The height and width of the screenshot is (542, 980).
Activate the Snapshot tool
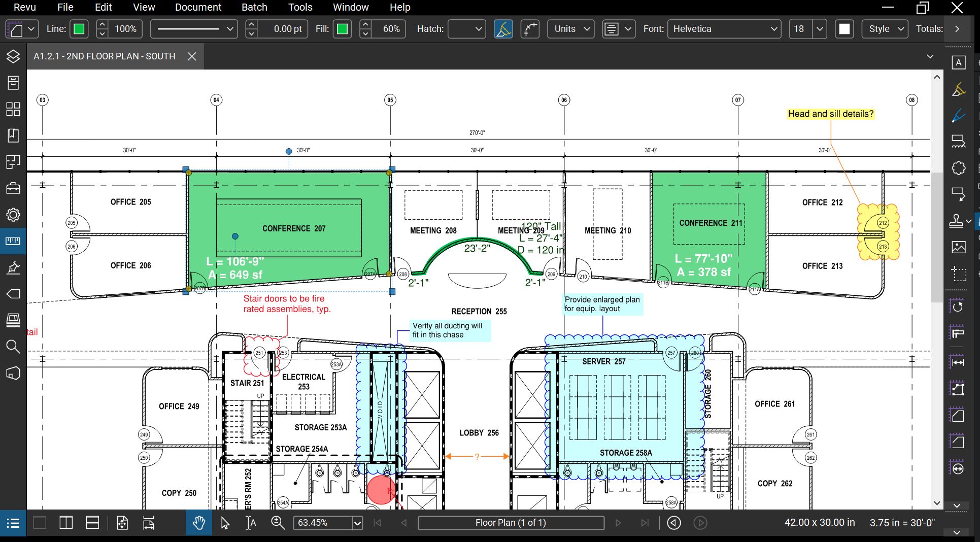pyautogui.click(x=959, y=274)
